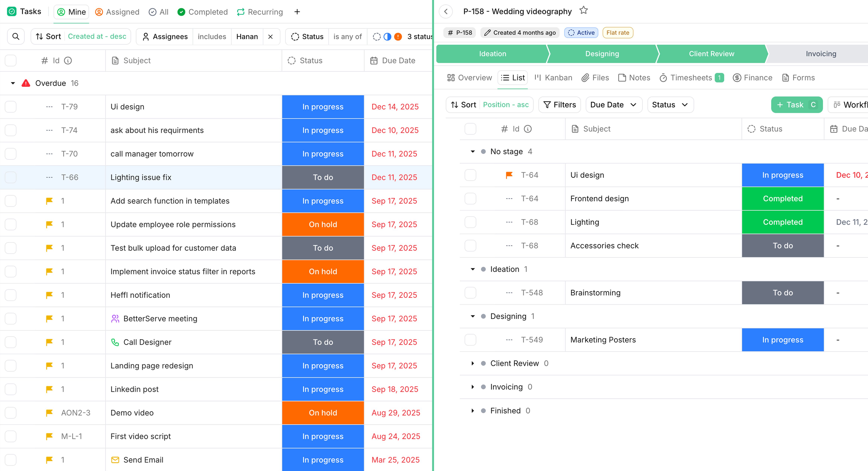This screenshot has width=868, height=471.
Task: Expand the Client Review stage group
Action: (472, 363)
